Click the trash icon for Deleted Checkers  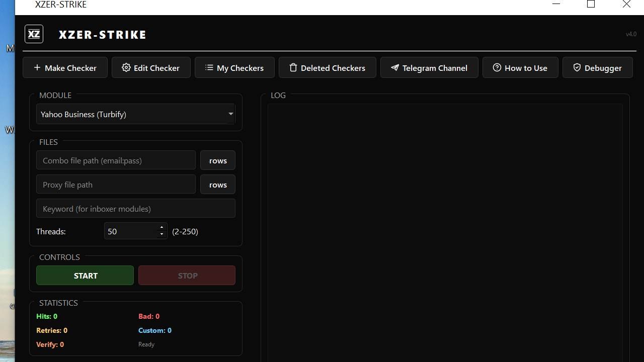pyautogui.click(x=293, y=67)
